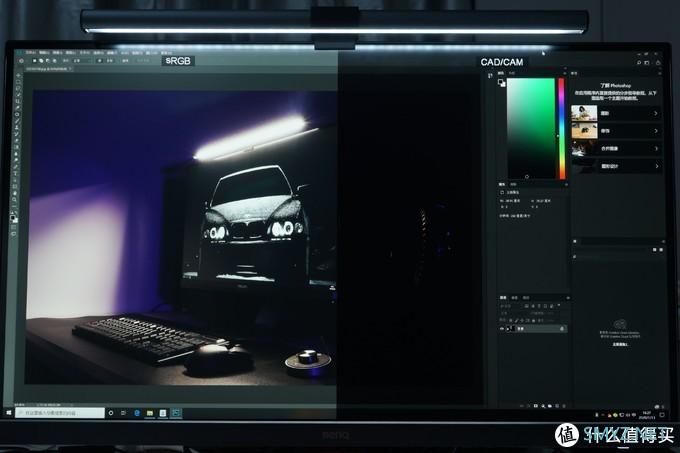Image resolution: width=680 pixels, height=453 pixels.
Task: Expand the second Learn tutorial chevron
Action: (x=656, y=131)
